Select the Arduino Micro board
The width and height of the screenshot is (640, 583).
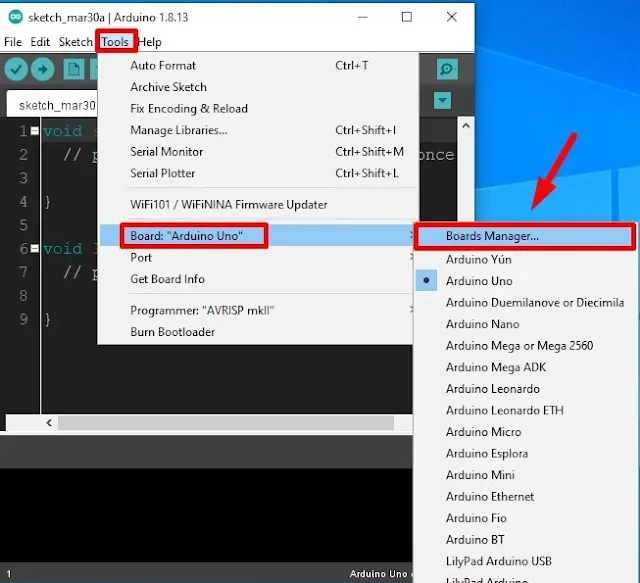(x=525, y=432)
